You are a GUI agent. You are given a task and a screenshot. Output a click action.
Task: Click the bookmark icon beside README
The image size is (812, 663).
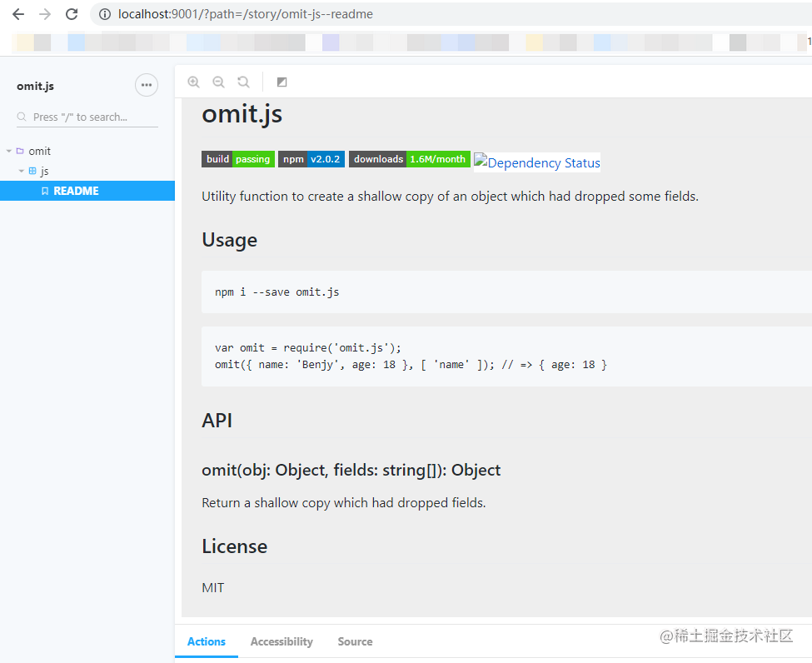[46, 191]
